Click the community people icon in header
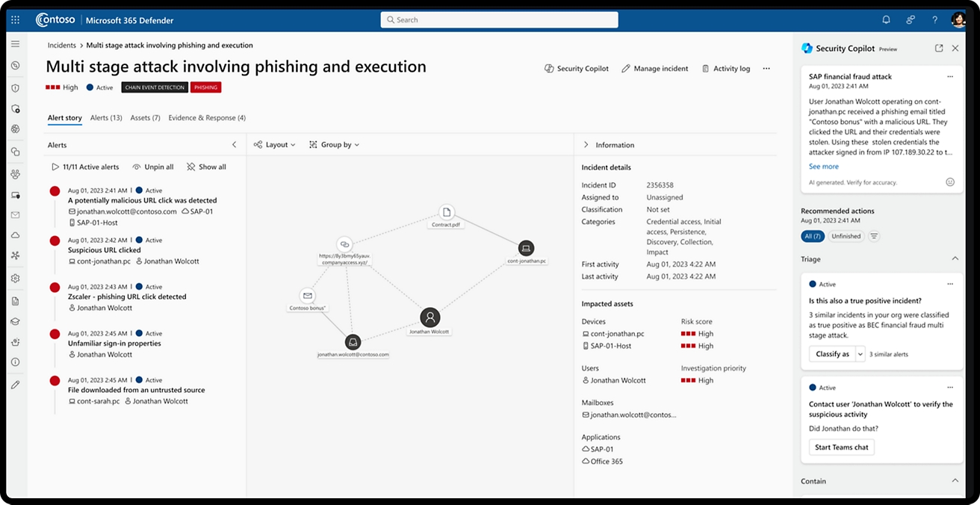 click(x=911, y=20)
